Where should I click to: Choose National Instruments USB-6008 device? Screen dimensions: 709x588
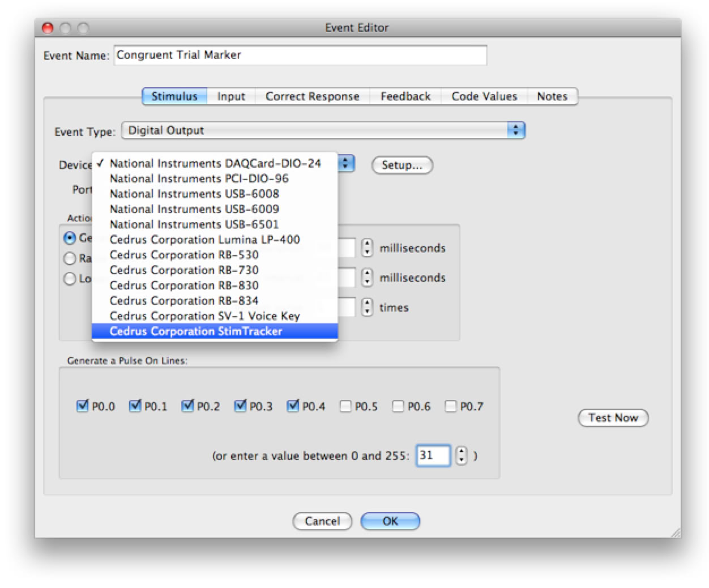[x=194, y=194]
